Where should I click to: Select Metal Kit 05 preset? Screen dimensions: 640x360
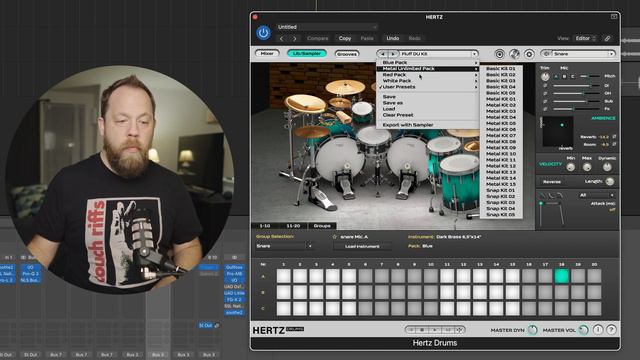(501, 123)
